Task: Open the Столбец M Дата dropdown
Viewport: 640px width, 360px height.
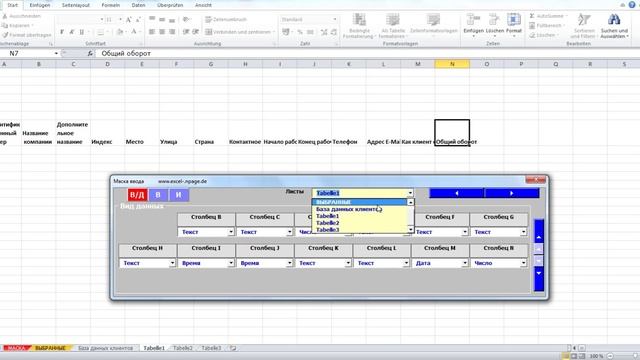Action: [x=464, y=263]
